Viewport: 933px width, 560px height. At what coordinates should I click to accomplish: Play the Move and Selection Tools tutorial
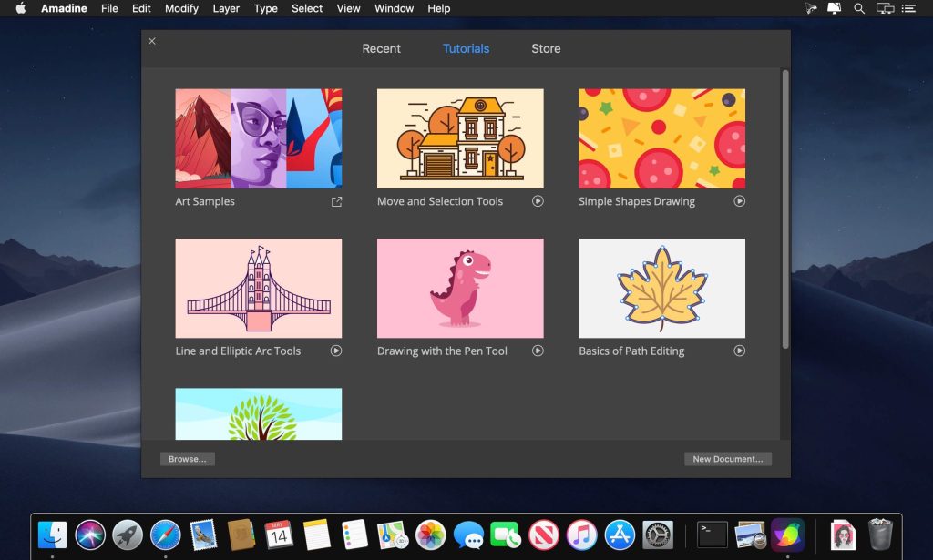pyautogui.click(x=538, y=201)
